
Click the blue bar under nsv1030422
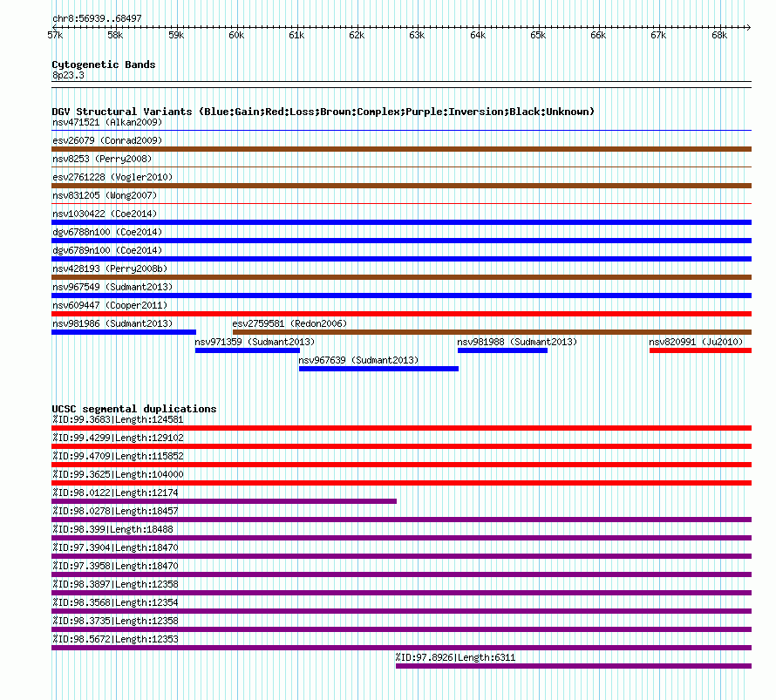pos(401,222)
